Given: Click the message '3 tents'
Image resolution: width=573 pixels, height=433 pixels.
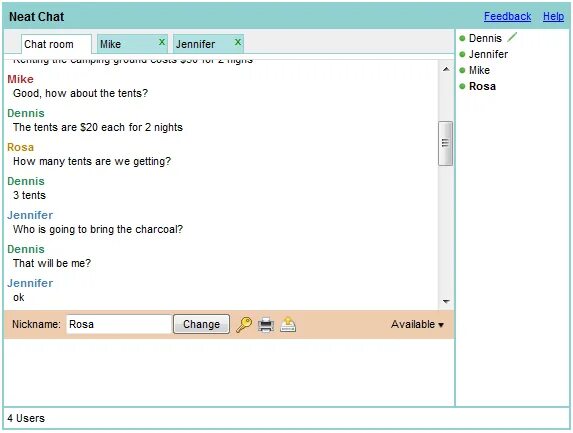Looking at the screenshot, I should [30, 195].
